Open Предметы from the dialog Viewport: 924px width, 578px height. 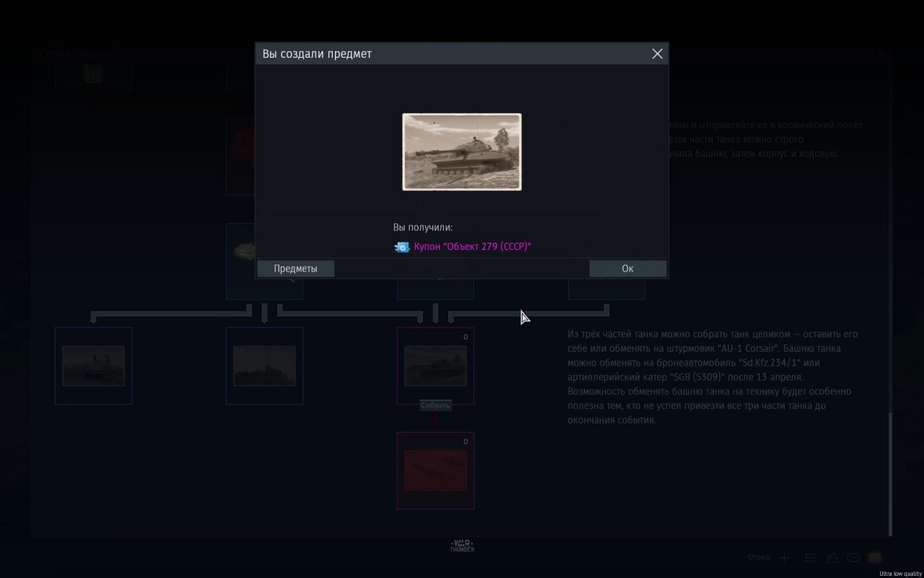[x=295, y=269]
